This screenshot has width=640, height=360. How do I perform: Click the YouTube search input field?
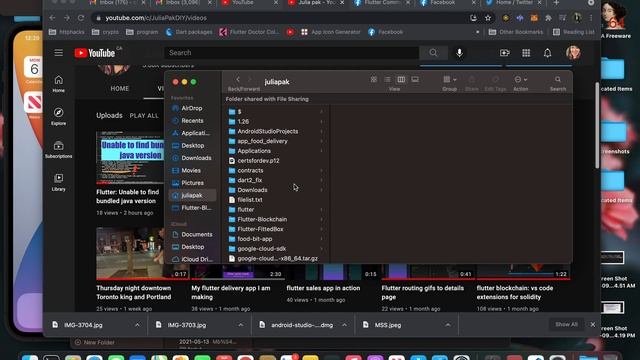click(x=291, y=53)
